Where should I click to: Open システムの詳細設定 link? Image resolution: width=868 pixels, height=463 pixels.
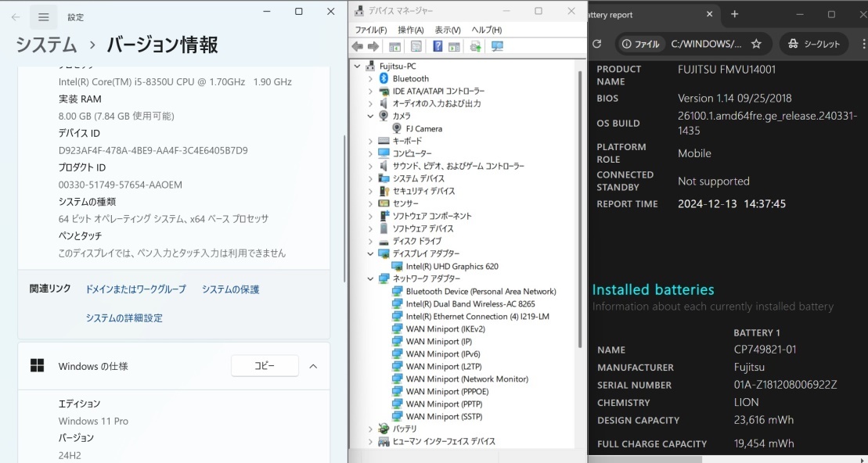point(124,318)
